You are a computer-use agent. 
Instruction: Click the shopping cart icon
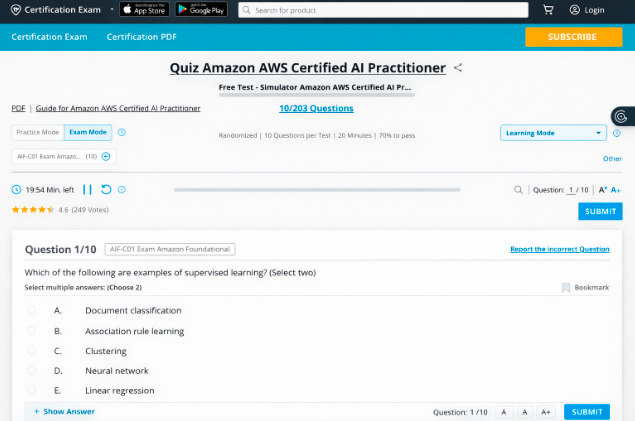coord(548,10)
